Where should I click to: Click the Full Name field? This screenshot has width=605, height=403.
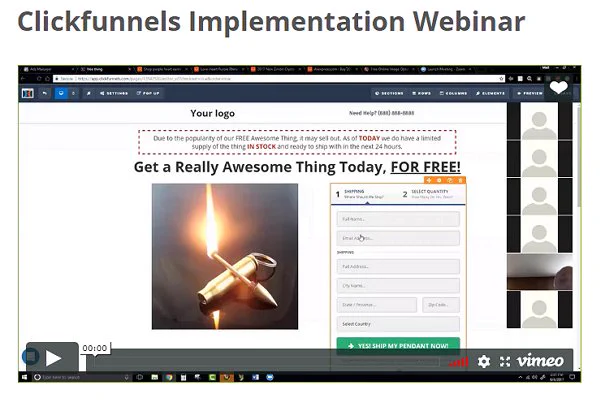click(x=398, y=219)
